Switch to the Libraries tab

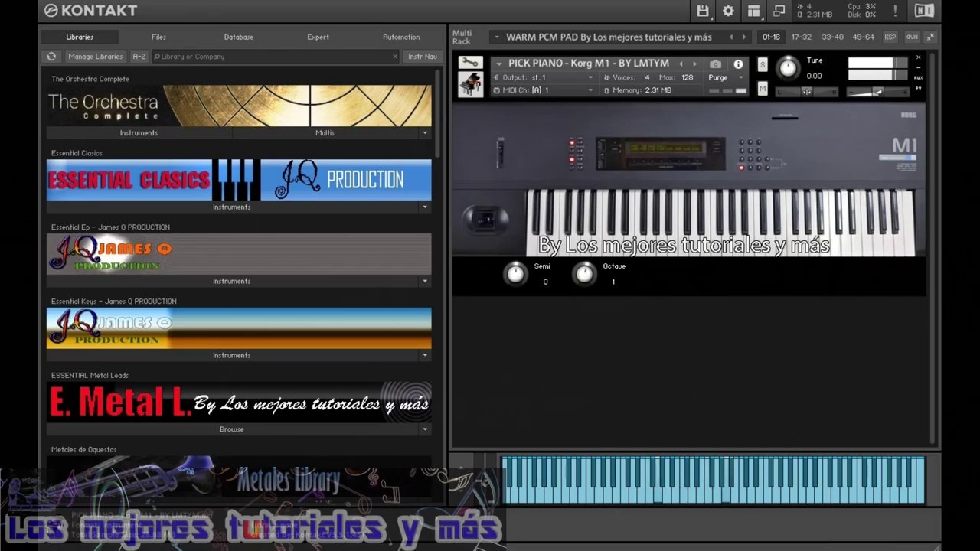click(80, 37)
